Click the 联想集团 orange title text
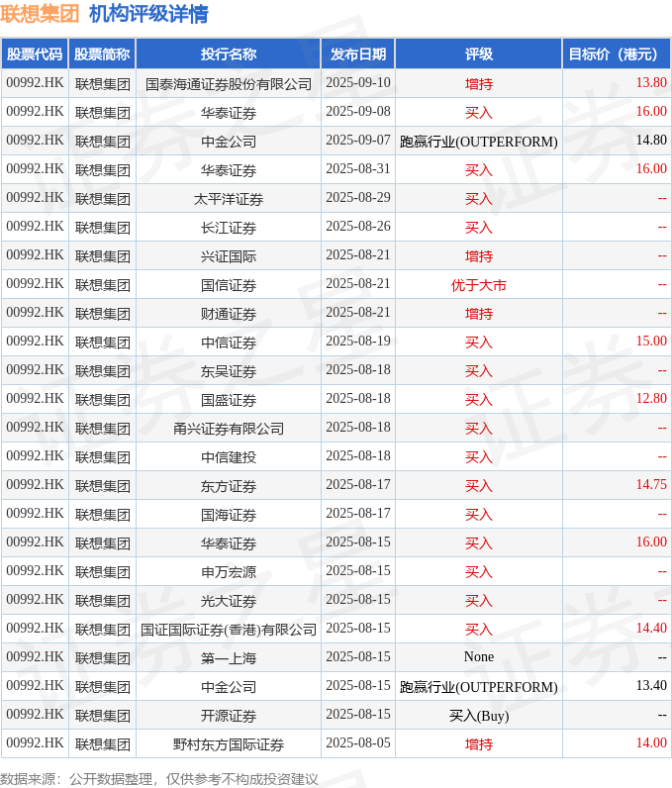Viewport: 672px width, 788px height. (40, 14)
